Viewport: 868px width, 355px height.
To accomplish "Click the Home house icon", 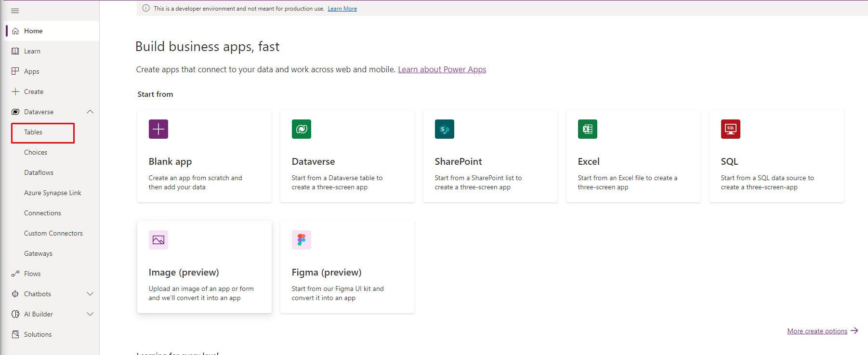I will click(x=15, y=31).
